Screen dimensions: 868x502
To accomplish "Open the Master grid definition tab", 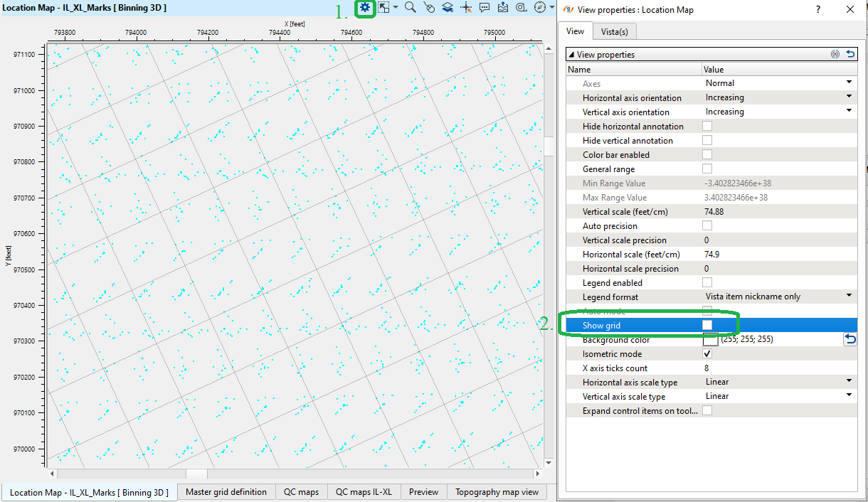I will coord(226,492).
